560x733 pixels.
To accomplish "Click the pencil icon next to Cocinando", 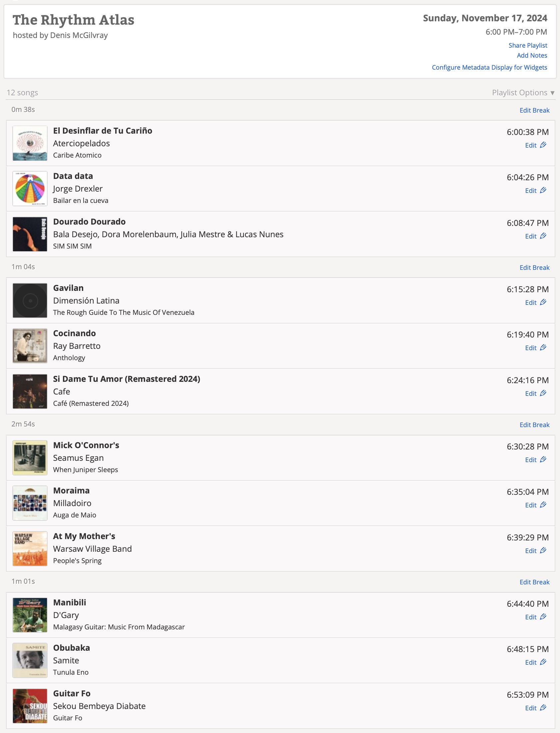I will pyautogui.click(x=543, y=348).
